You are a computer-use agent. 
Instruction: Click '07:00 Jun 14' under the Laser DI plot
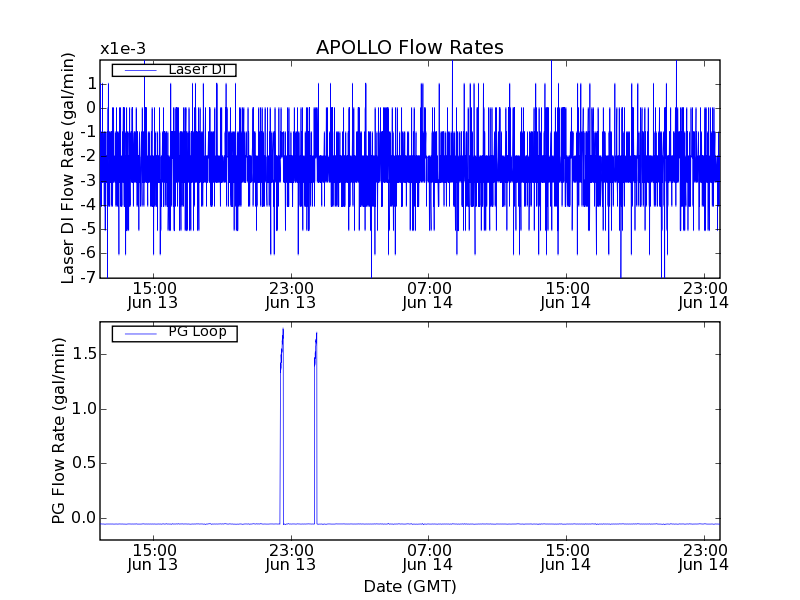click(428, 295)
